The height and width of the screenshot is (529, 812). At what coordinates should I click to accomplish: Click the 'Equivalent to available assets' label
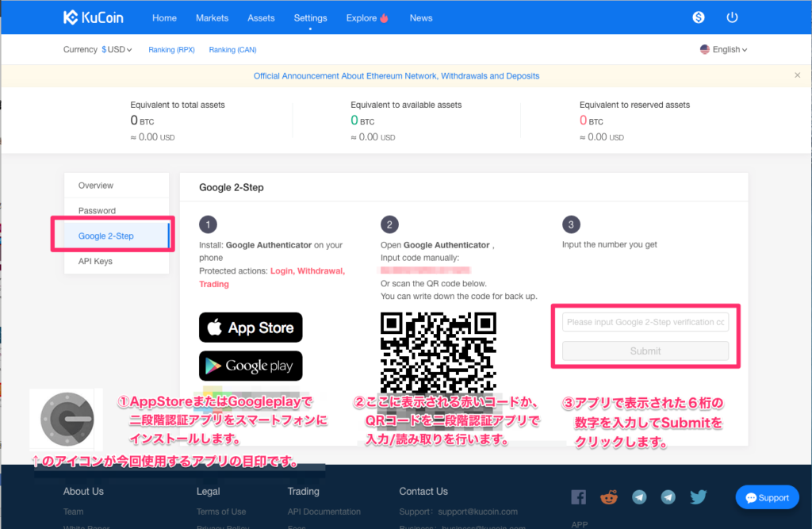coord(406,105)
